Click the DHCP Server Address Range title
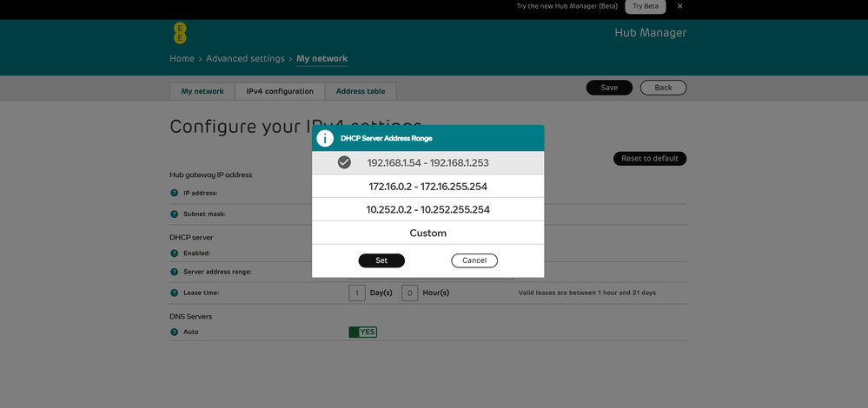Image resolution: width=868 pixels, height=408 pixels. coord(387,138)
